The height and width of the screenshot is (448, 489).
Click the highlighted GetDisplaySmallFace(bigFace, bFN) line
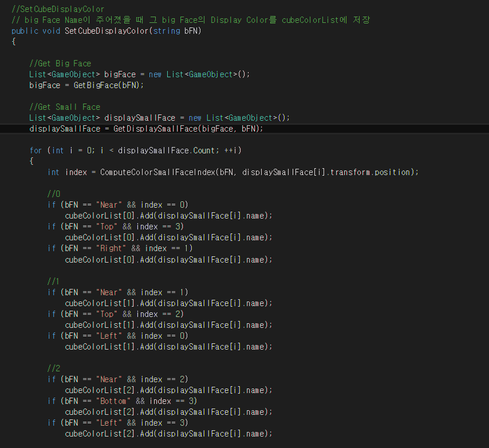click(146, 129)
